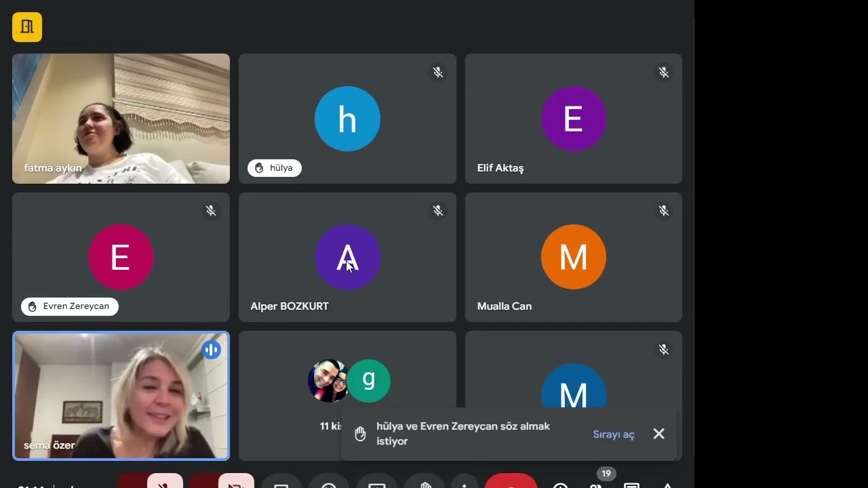
Task: Click Elif Aktaş's muted microphone icon
Action: 664,72
